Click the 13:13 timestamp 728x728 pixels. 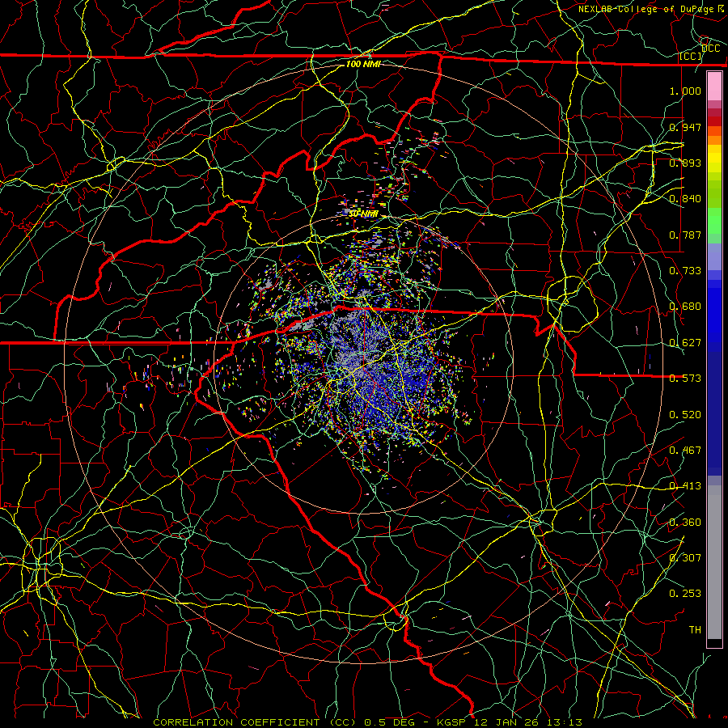(565, 722)
